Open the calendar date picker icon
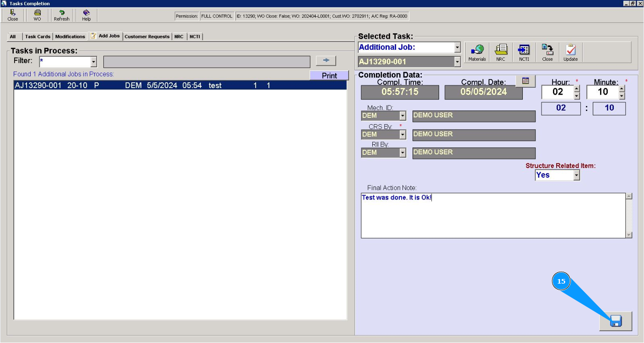The height and width of the screenshot is (343, 644). 526,81
